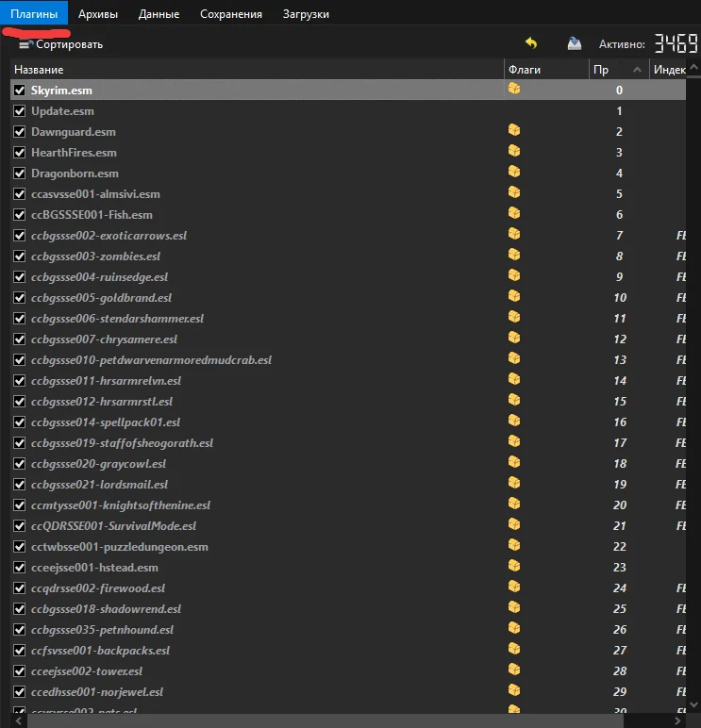Click the horizontal scrollbar thumb
The width and height of the screenshot is (701, 728).
coord(325,721)
